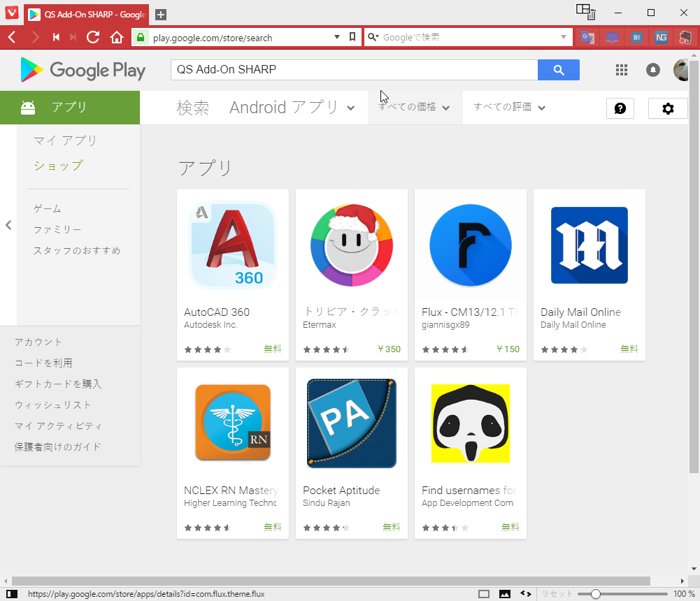Click the rewind history button
This screenshot has width=700, height=601.
click(x=56, y=37)
